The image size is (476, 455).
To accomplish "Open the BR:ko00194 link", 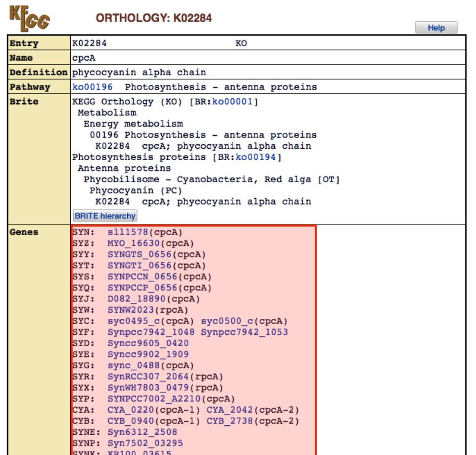I will tap(256, 157).
